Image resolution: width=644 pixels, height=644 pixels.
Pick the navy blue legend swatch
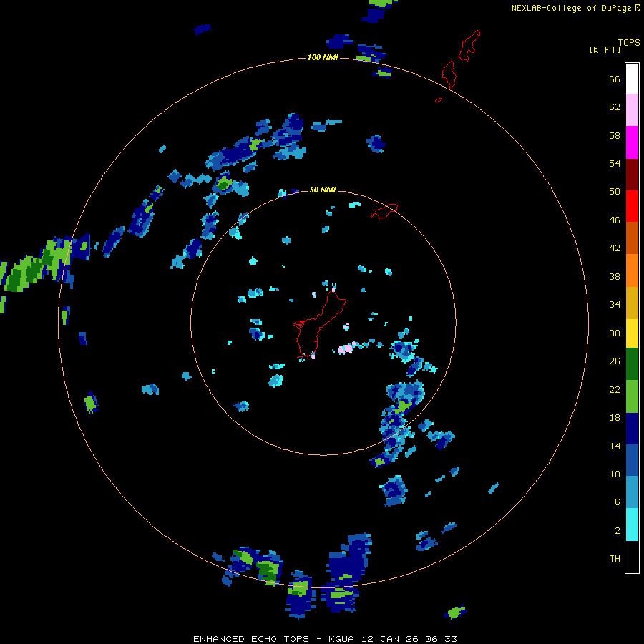tap(632, 429)
